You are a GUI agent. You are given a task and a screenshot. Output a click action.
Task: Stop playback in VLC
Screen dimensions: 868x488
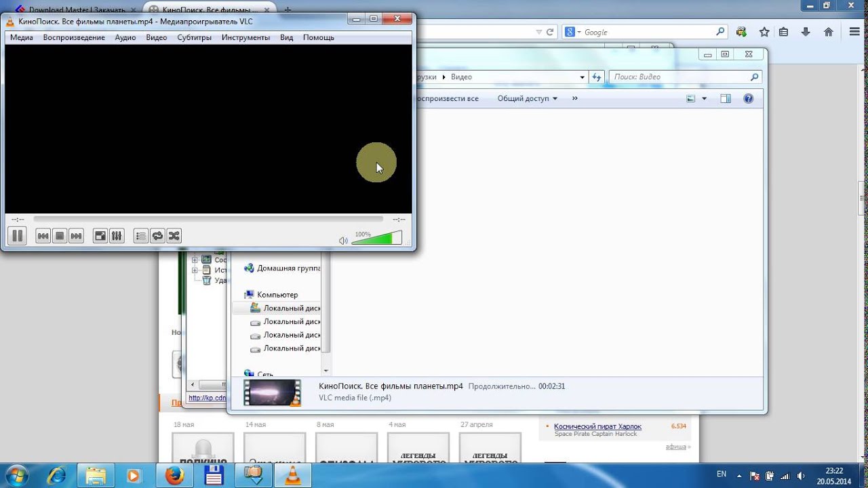point(60,236)
